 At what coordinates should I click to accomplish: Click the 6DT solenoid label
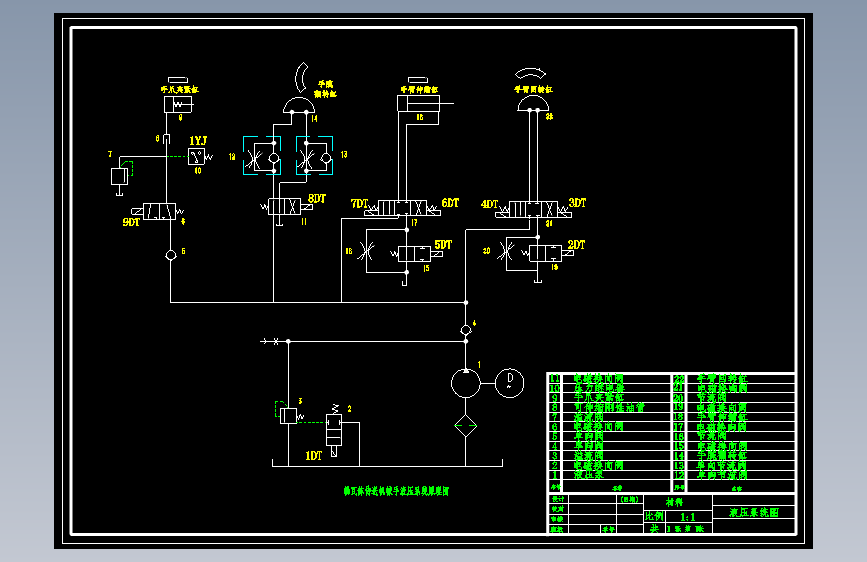[x=450, y=203]
